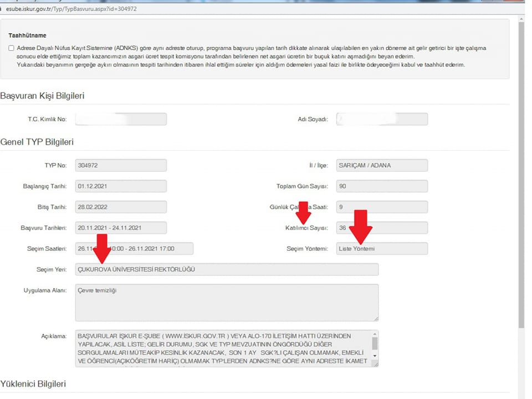Click the page scrollbar up arrow
This screenshot has width=532, height=399.
[x=521, y=19]
